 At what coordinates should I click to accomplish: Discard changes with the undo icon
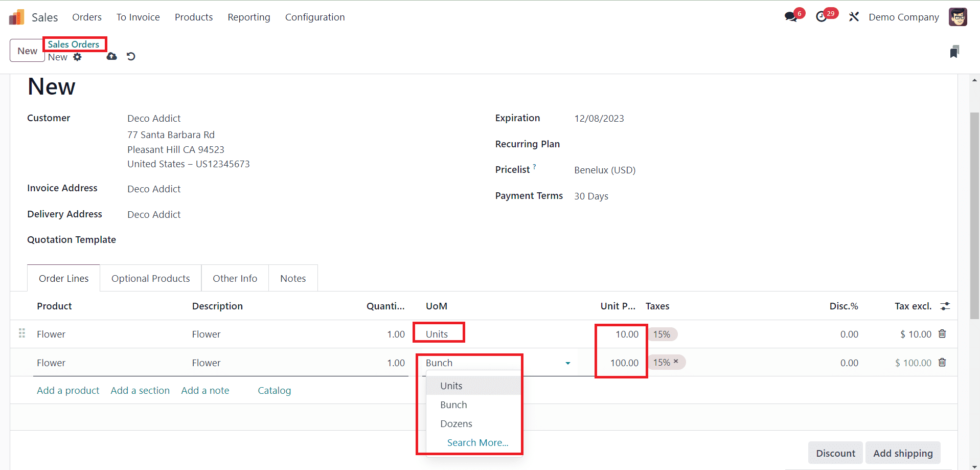click(131, 56)
